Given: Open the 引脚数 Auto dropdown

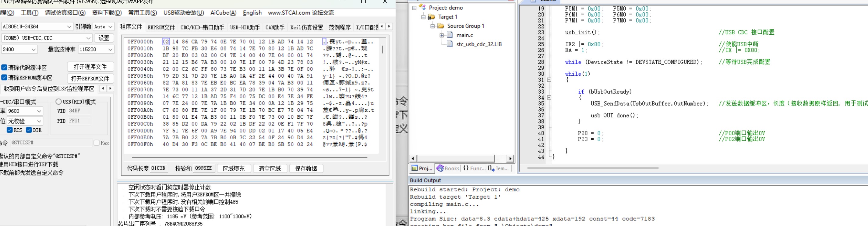Looking at the screenshot, I should tap(111, 26).
